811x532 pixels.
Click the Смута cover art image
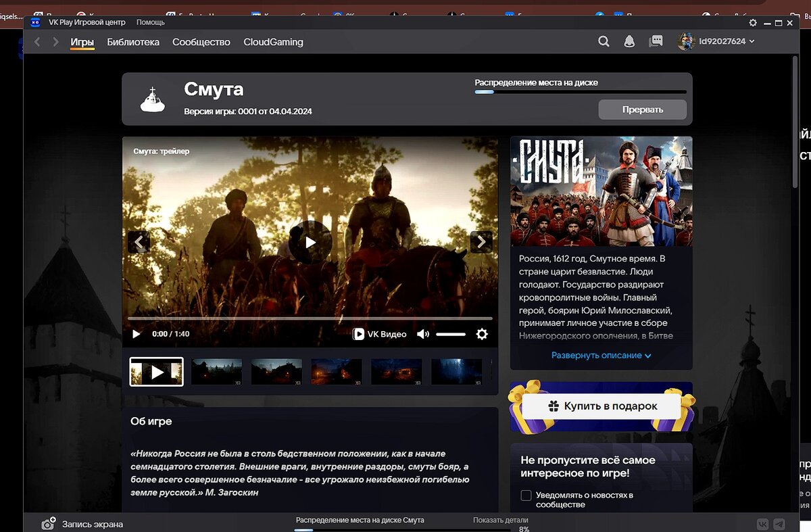601,191
